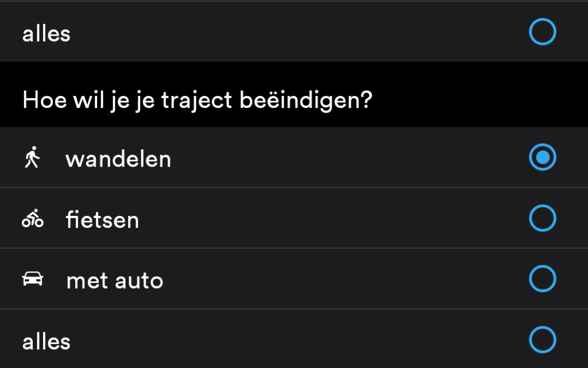588x368 pixels.
Task: Click the met auto text label
Action: [115, 281]
